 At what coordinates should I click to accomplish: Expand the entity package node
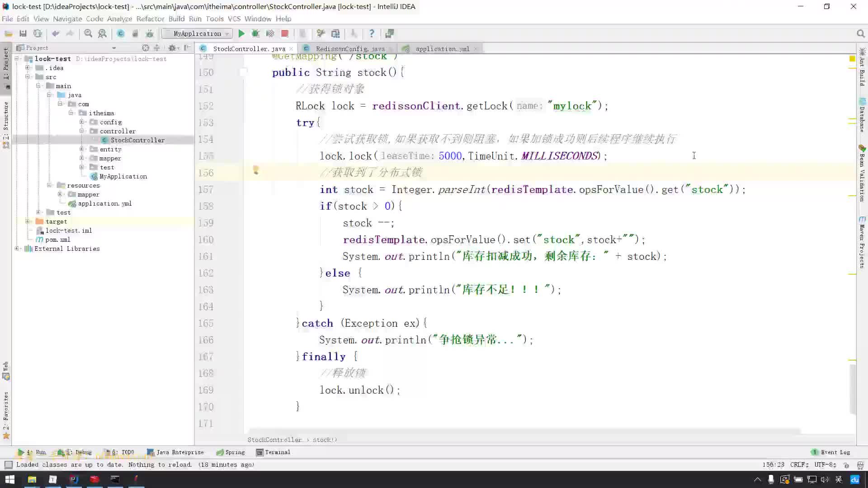coord(82,149)
